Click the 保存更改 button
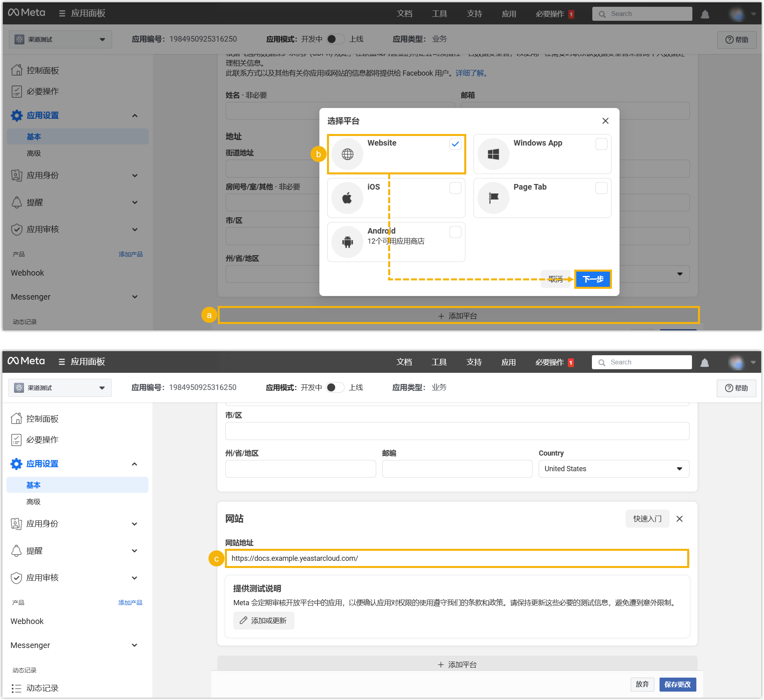The width and height of the screenshot is (764, 700). point(677,684)
